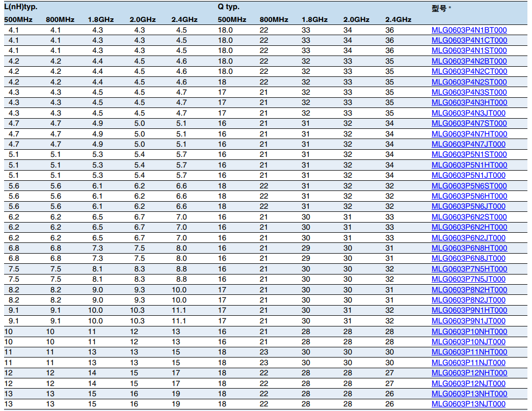The height and width of the screenshot is (411, 532).
Task: Follow the MLG0603P5N6ST000 link
Action: click(469, 186)
